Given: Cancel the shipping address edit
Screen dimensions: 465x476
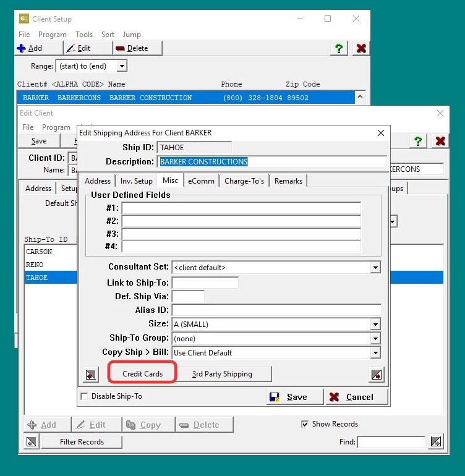Looking at the screenshot, I should (357, 397).
